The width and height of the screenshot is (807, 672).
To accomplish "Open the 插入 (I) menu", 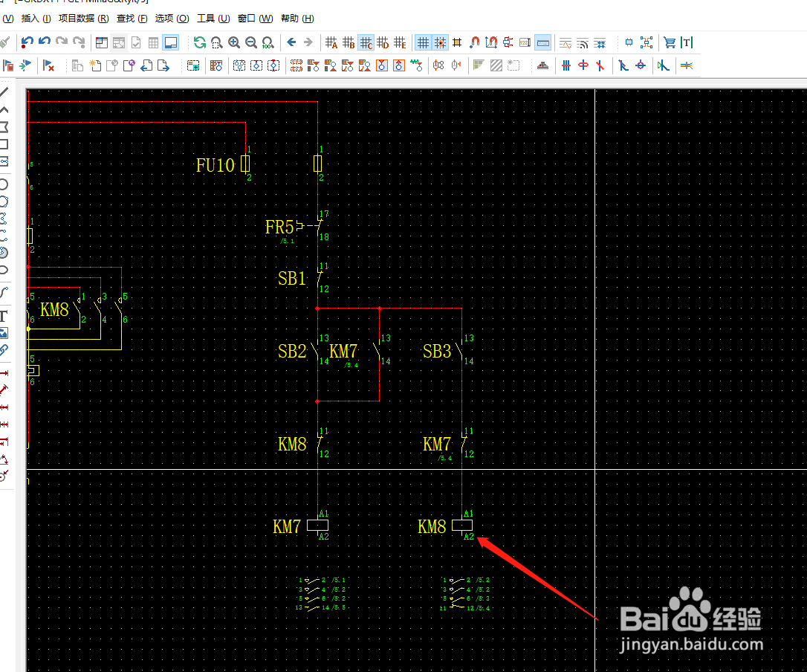I will [x=36, y=19].
